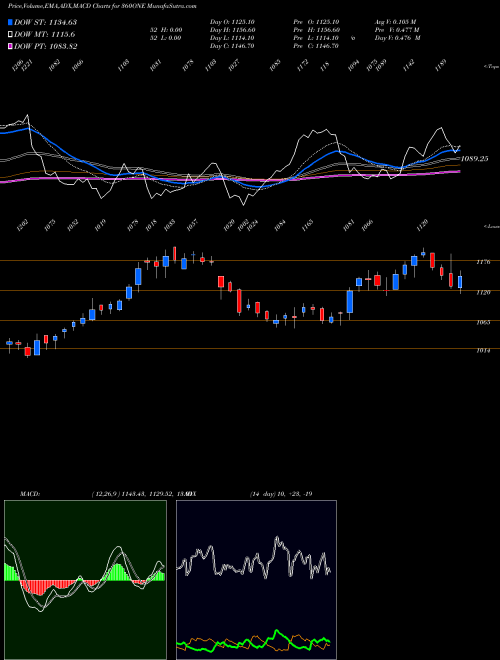
Task: Select the 'DOW MT: 1115.6' label
Action: pos(45,34)
